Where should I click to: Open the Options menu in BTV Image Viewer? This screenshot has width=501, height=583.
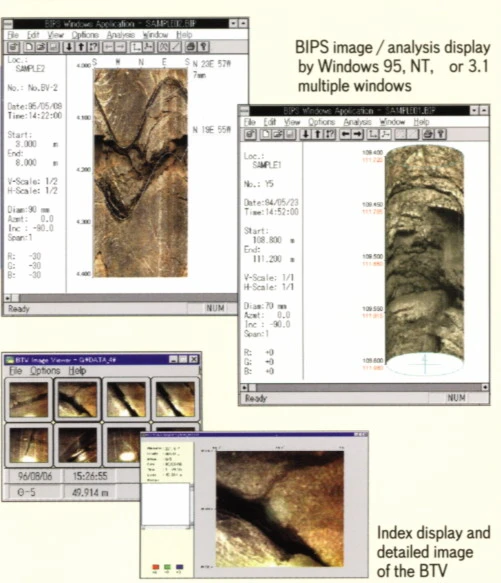[45, 371]
